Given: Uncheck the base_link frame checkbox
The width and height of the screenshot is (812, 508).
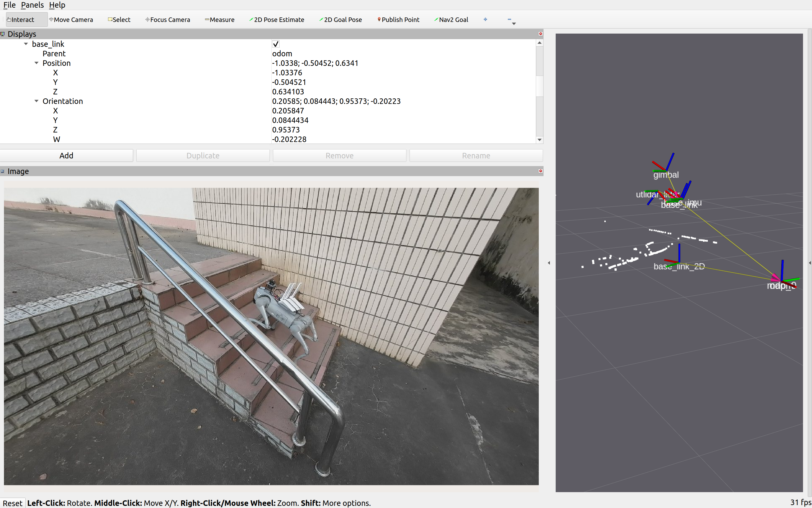Looking at the screenshot, I should pos(276,44).
